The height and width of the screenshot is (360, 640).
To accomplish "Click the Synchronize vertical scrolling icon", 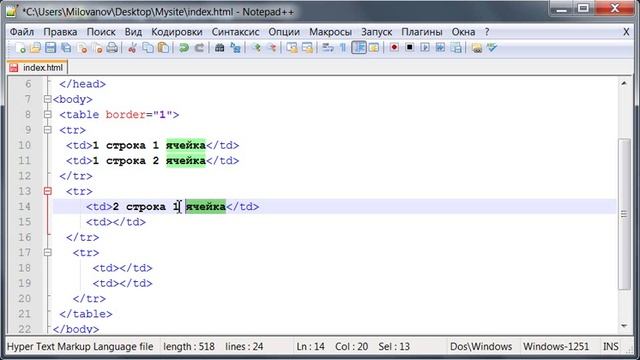I will pyautogui.click(x=291, y=48).
